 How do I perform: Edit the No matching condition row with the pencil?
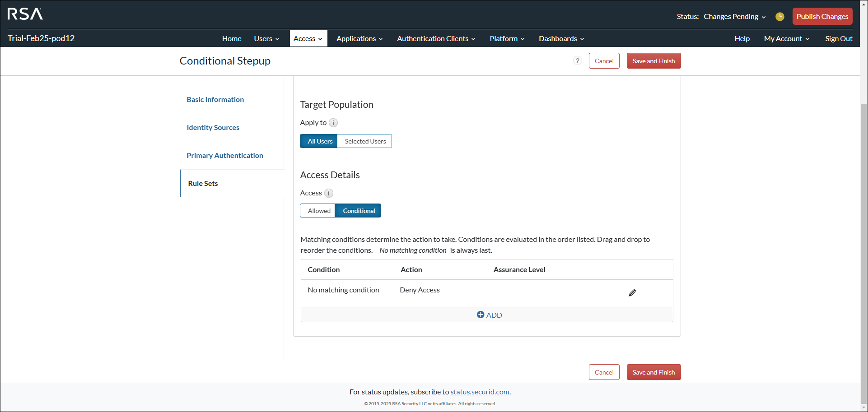[632, 292]
